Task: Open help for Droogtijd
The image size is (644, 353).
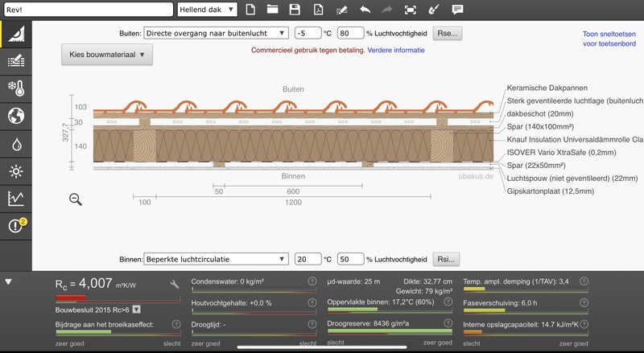Action: pos(312,324)
